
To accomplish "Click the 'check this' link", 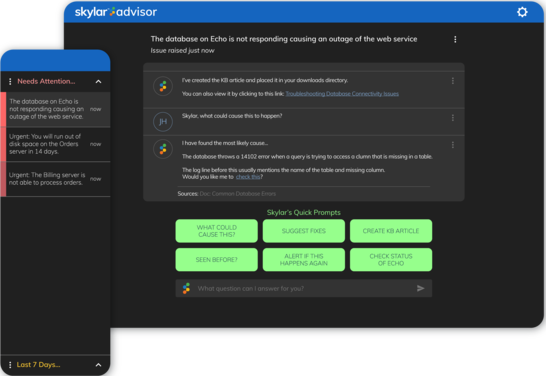I will coord(248,177).
